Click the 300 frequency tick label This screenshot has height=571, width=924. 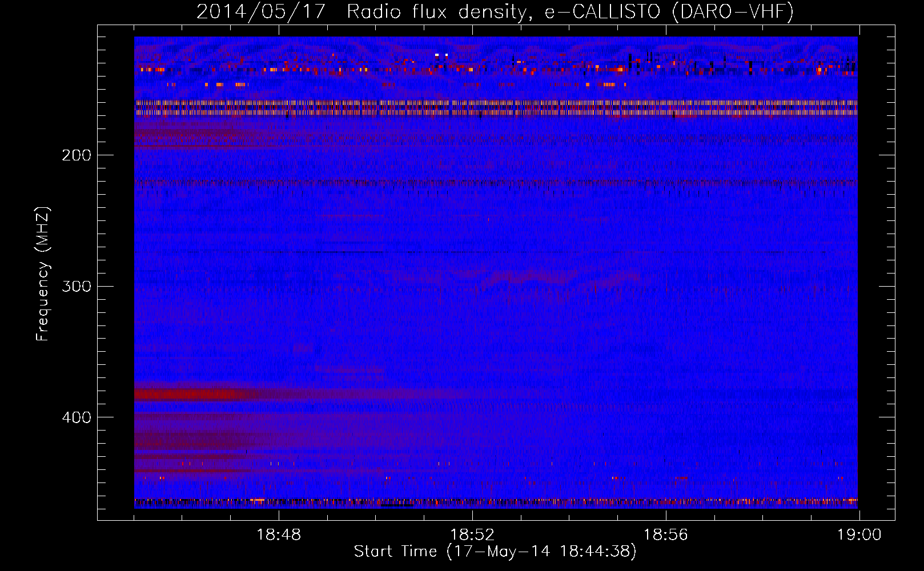point(77,286)
